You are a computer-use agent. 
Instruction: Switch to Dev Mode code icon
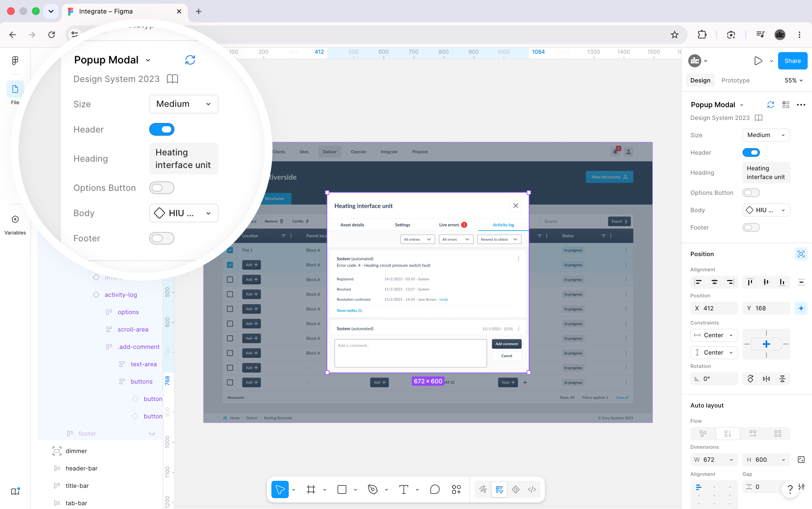coord(532,489)
